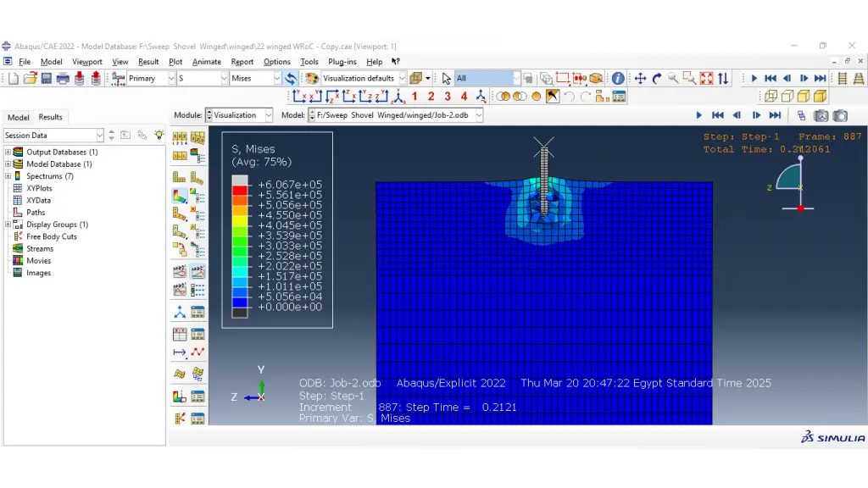This screenshot has width=868, height=488.
Task: Select Movies in the results tree
Action: [39, 261]
